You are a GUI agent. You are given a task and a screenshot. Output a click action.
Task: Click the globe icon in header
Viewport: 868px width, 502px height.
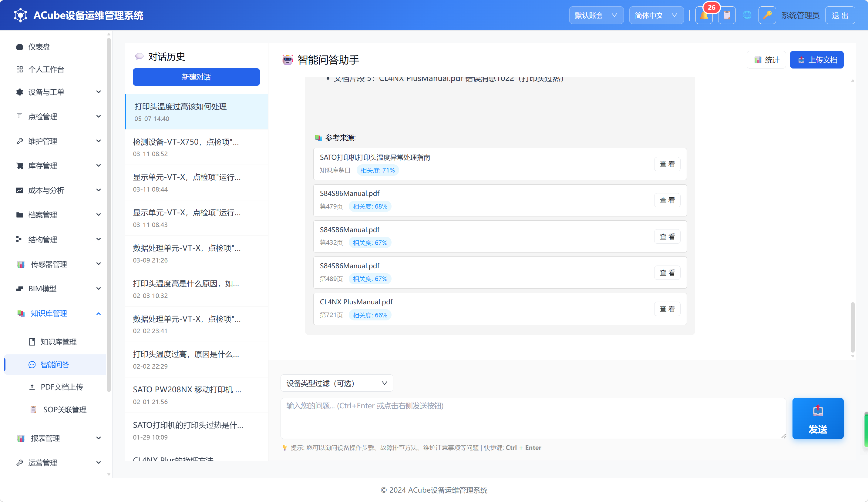[x=747, y=15]
